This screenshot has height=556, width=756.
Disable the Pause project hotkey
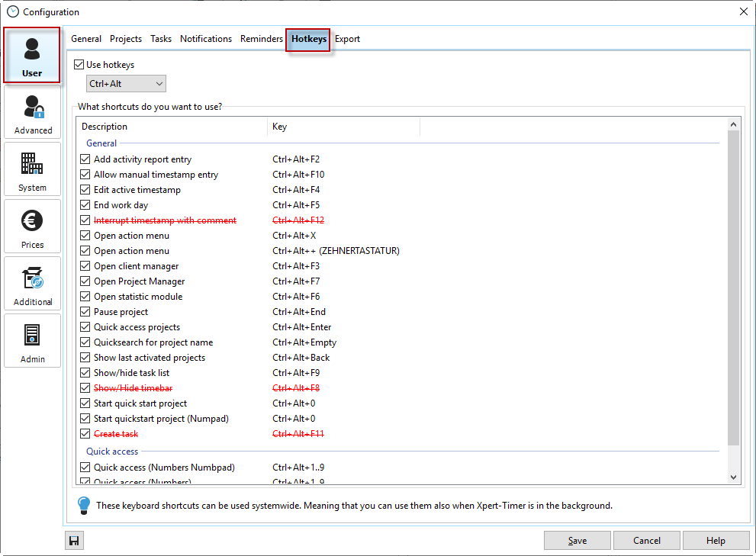(x=85, y=312)
